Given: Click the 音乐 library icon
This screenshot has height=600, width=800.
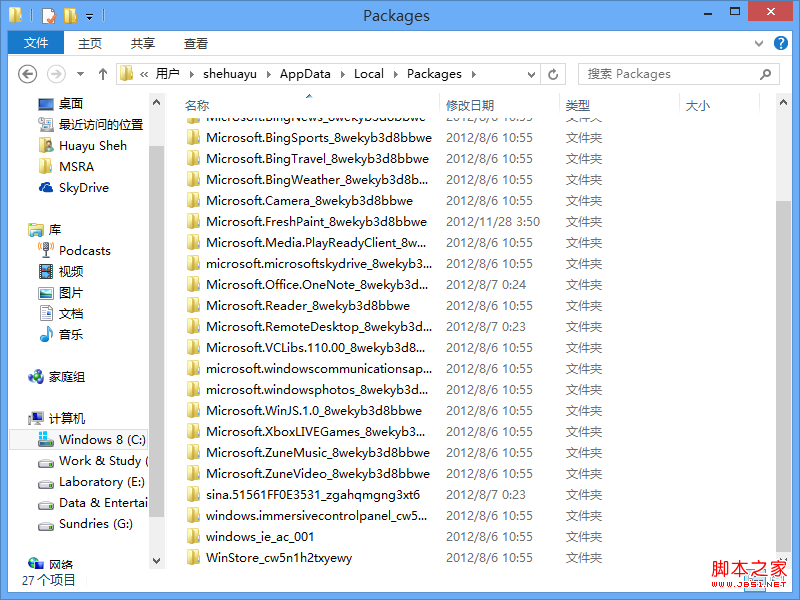Looking at the screenshot, I should 46,334.
